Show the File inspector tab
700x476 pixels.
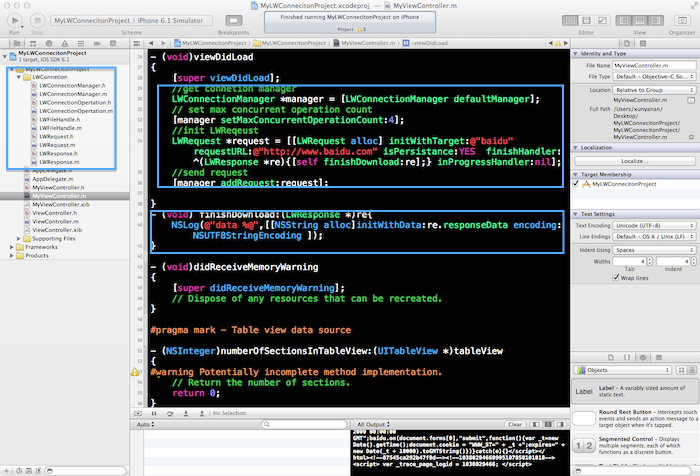pos(627,43)
